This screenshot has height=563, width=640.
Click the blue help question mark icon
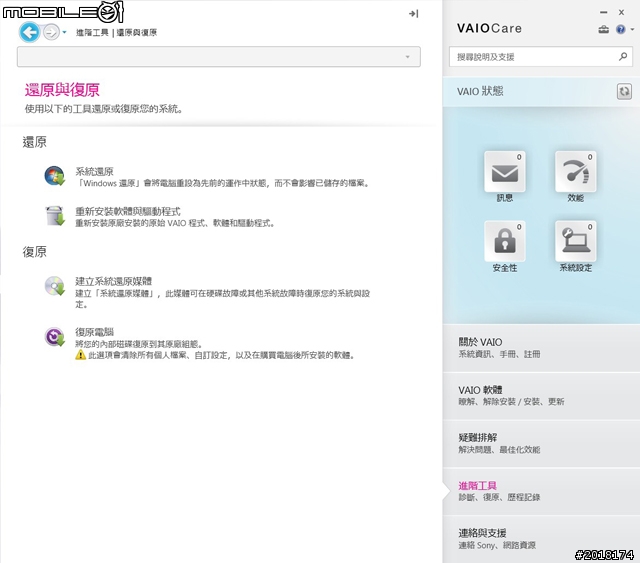click(621, 29)
